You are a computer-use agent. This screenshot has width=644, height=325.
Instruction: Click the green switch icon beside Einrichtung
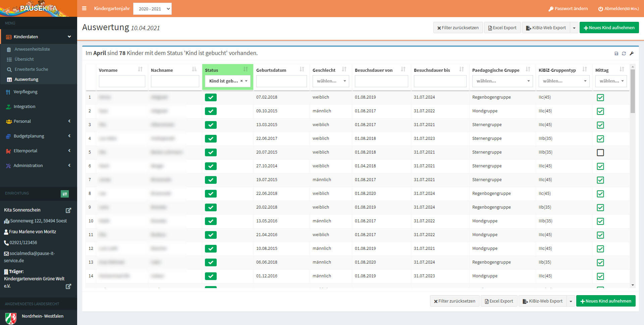click(x=65, y=194)
